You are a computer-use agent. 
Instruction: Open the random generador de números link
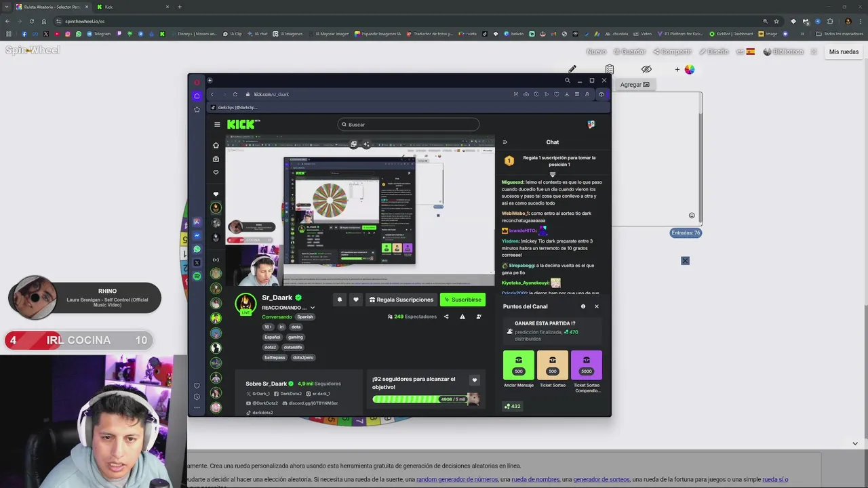(457, 479)
